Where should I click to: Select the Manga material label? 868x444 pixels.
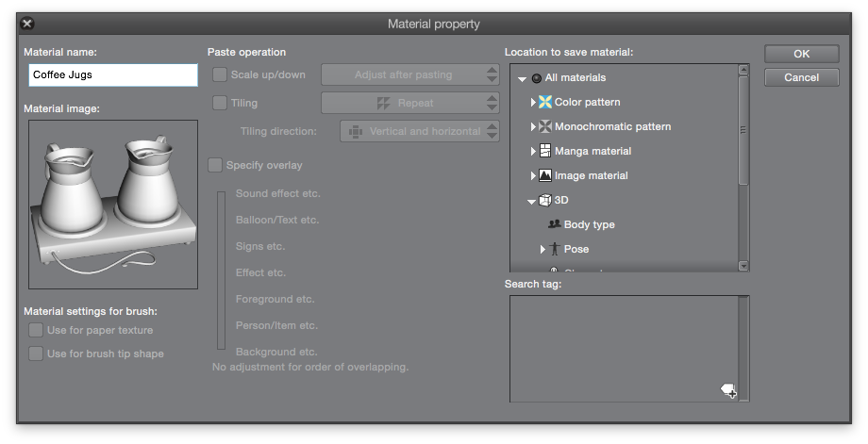click(x=593, y=151)
